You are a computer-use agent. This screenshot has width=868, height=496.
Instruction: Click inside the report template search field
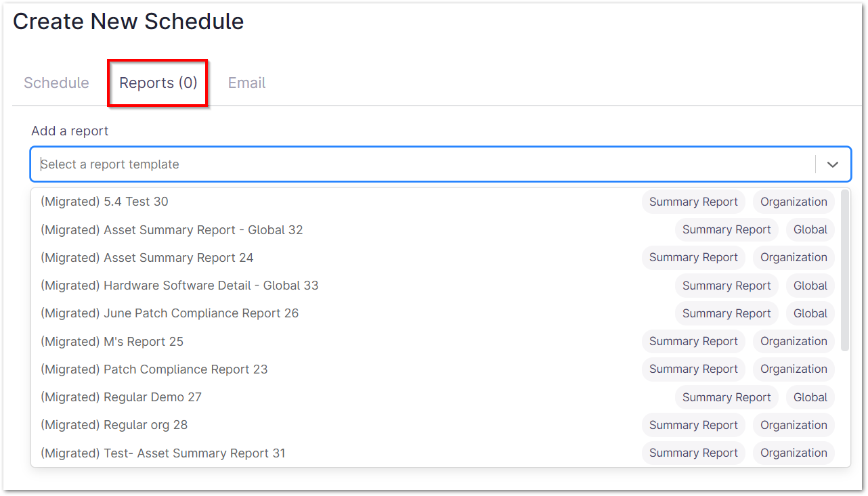[271, 164]
